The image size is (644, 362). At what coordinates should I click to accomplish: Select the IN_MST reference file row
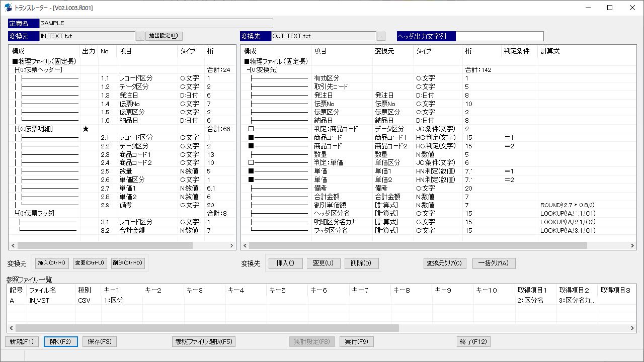322,301
